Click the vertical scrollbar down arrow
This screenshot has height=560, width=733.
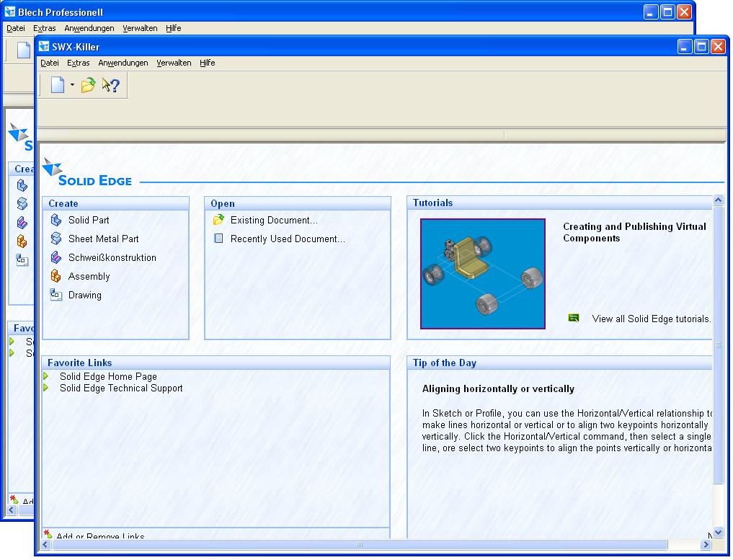point(719,532)
